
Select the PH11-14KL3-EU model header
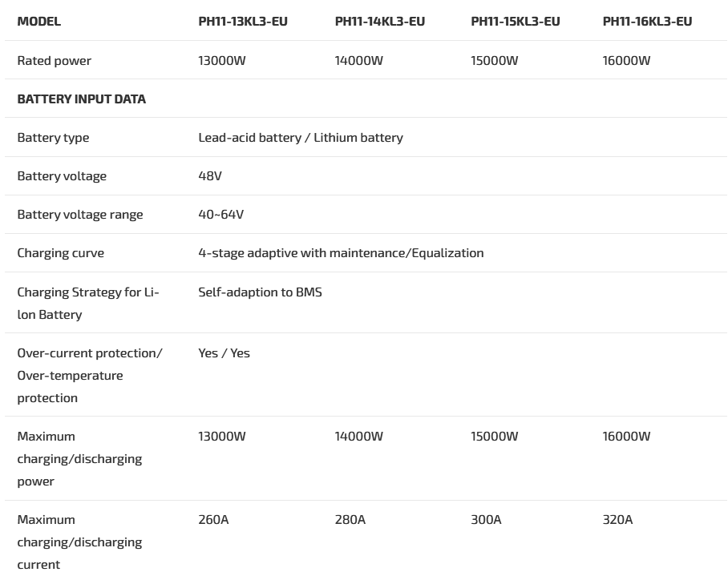[379, 22]
